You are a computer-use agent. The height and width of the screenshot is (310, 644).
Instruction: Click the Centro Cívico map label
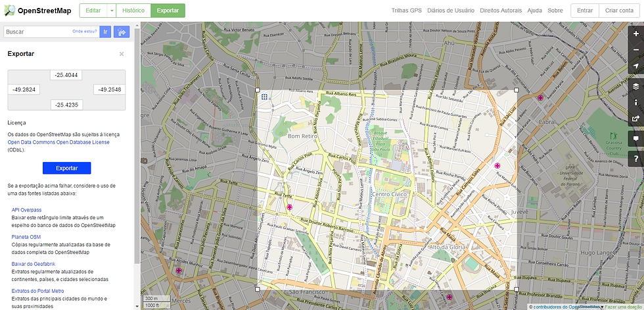(x=389, y=194)
